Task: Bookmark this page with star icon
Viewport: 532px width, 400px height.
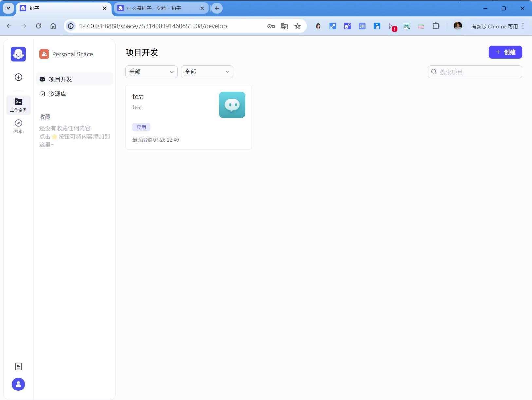Action: (297, 26)
